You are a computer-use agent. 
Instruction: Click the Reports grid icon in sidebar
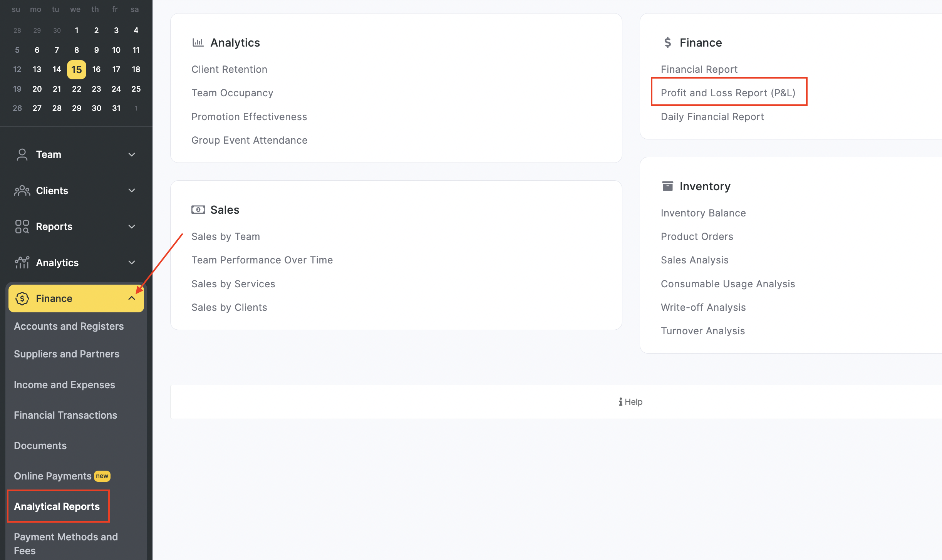click(x=22, y=226)
